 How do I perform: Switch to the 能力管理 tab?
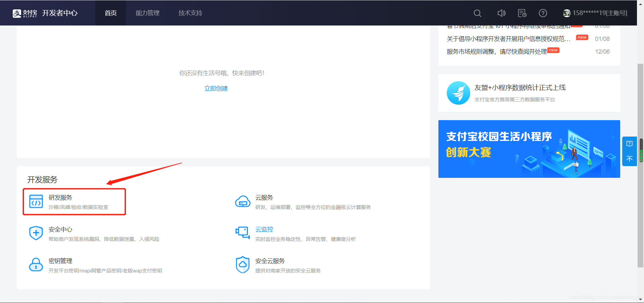(148, 13)
